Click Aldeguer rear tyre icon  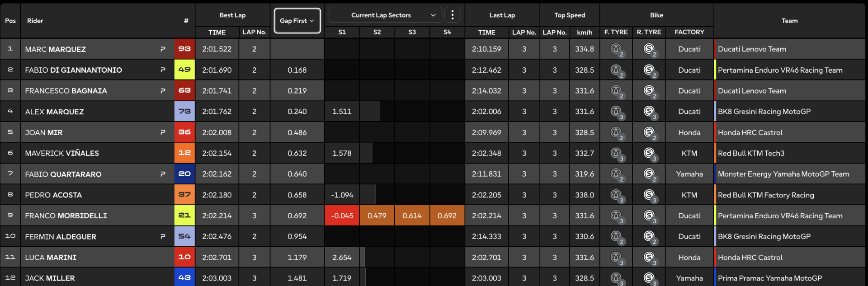click(650, 237)
